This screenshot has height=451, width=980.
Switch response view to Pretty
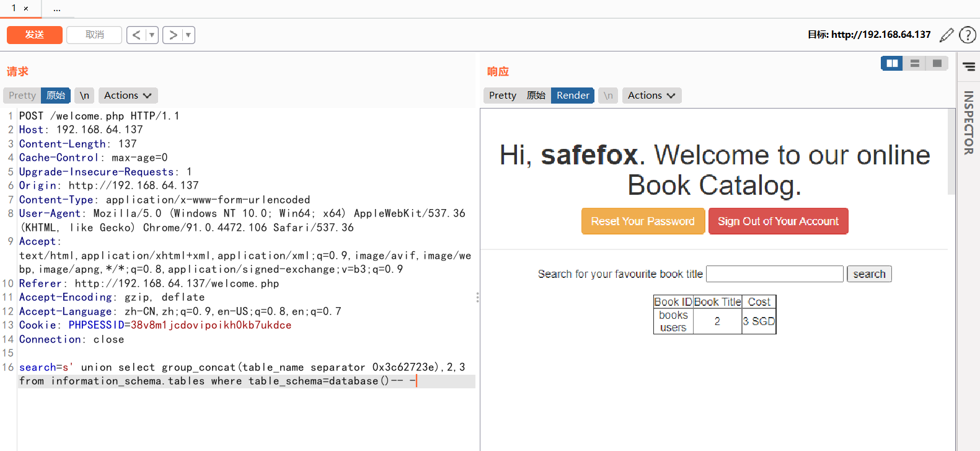[503, 96]
